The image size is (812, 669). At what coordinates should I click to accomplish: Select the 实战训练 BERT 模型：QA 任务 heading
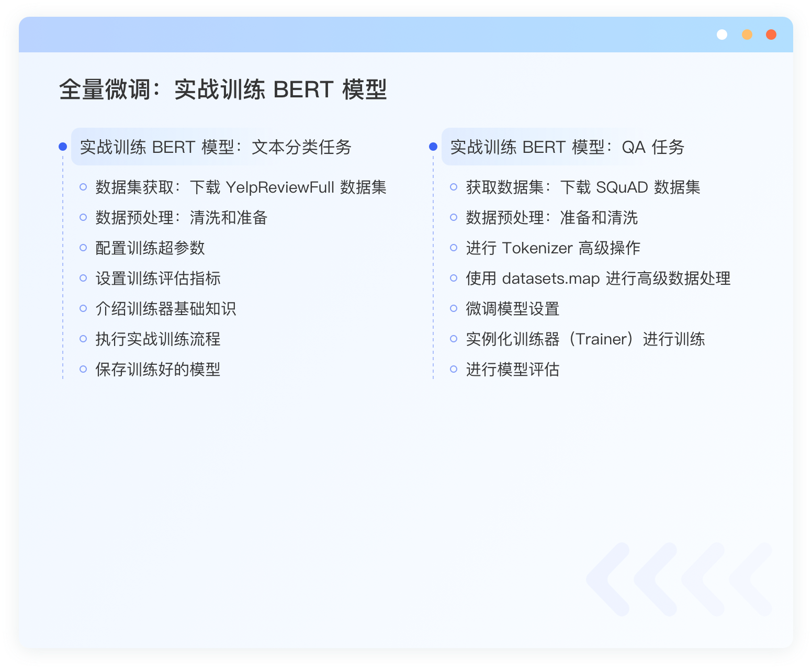click(567, 147)
